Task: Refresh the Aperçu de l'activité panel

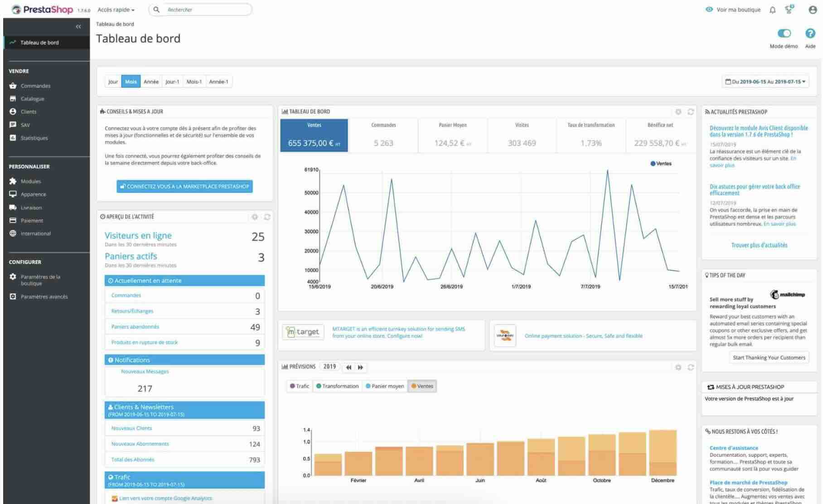Action: [x=267, y=217]
